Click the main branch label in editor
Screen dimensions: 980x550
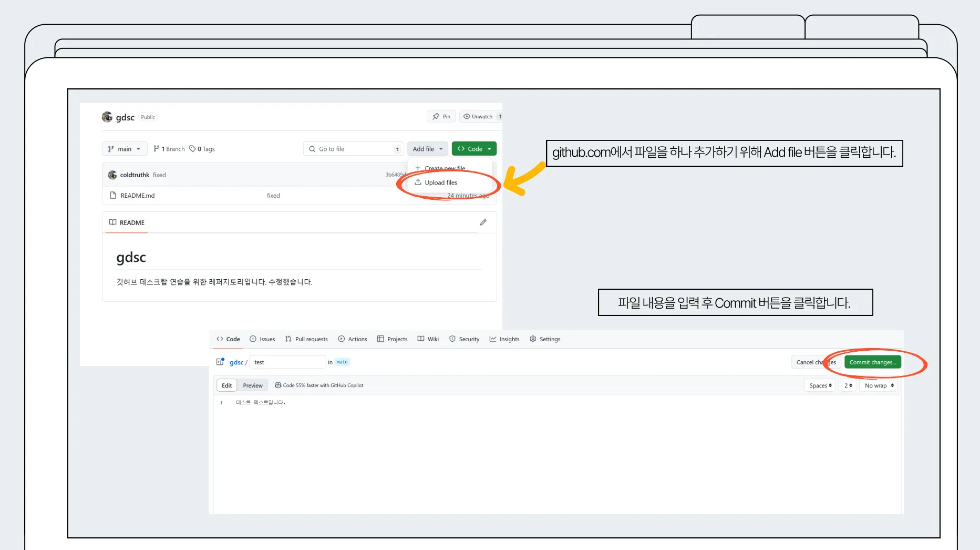click(x=342, y=362)
